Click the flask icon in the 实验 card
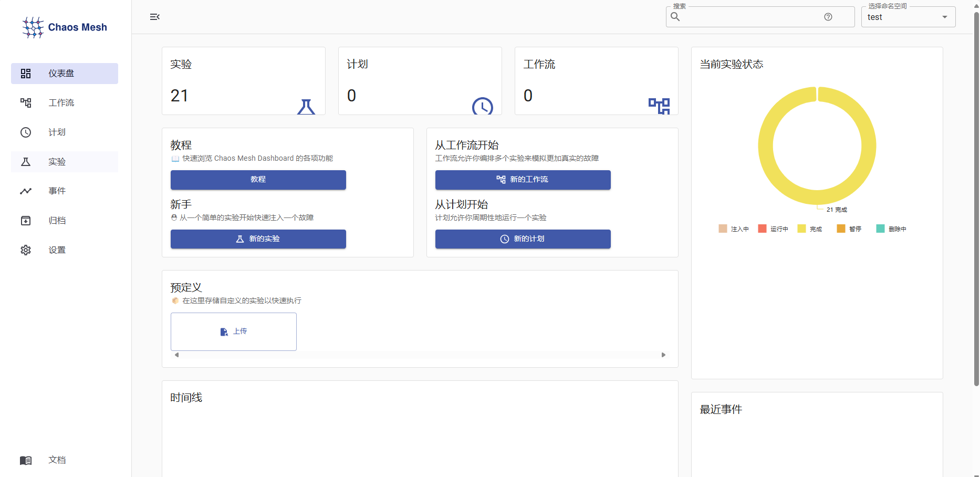 tap(306, 107)
